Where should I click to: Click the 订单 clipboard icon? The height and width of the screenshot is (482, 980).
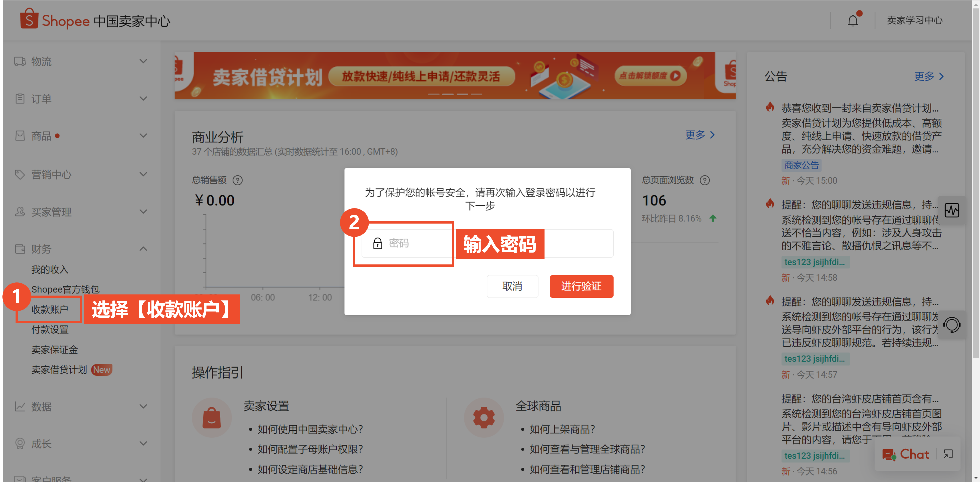tap(20, 99)
